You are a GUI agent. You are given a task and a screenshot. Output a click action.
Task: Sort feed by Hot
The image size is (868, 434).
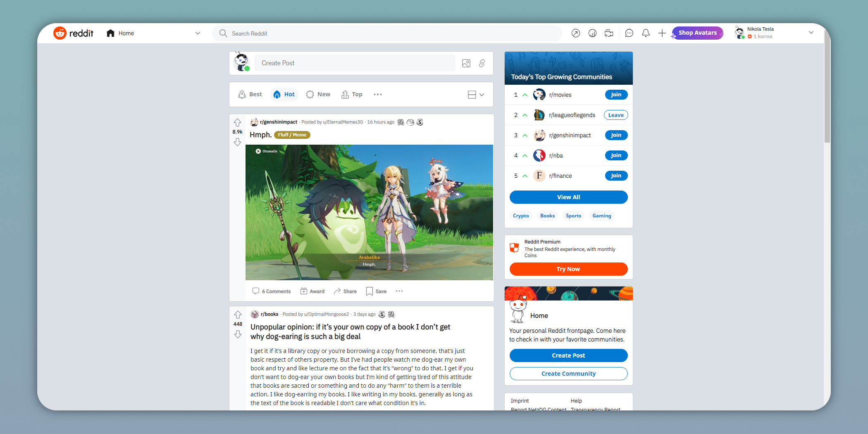point(284,94)
